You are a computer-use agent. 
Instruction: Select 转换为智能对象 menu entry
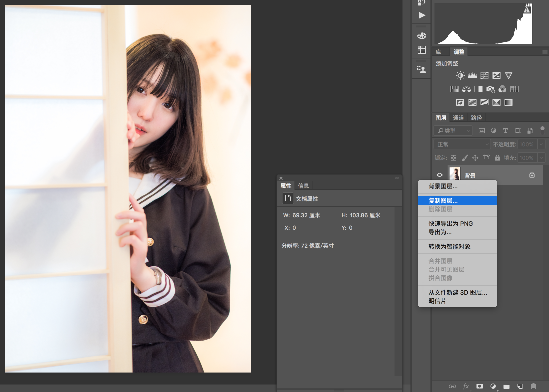[x=449, y=246]
